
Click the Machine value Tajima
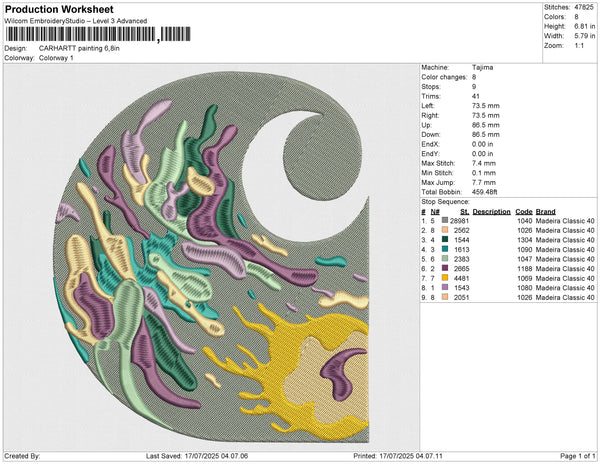tap(466, 68)
